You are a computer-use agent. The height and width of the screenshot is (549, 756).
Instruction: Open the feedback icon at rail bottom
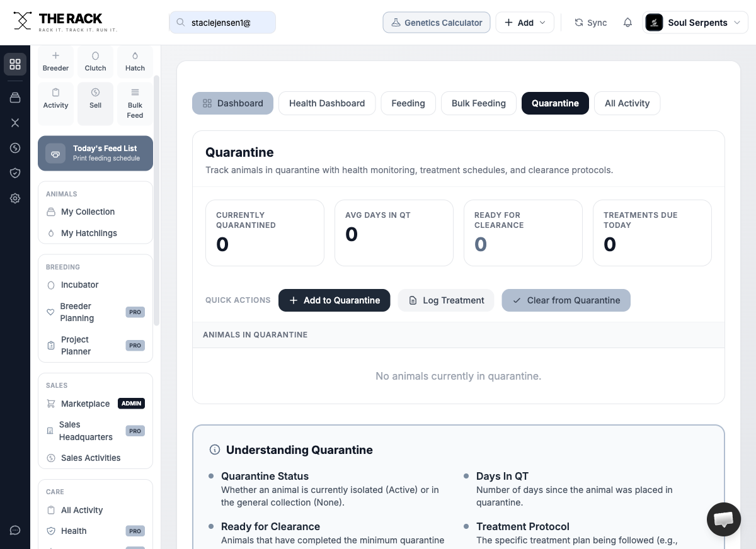coord(15,530)
